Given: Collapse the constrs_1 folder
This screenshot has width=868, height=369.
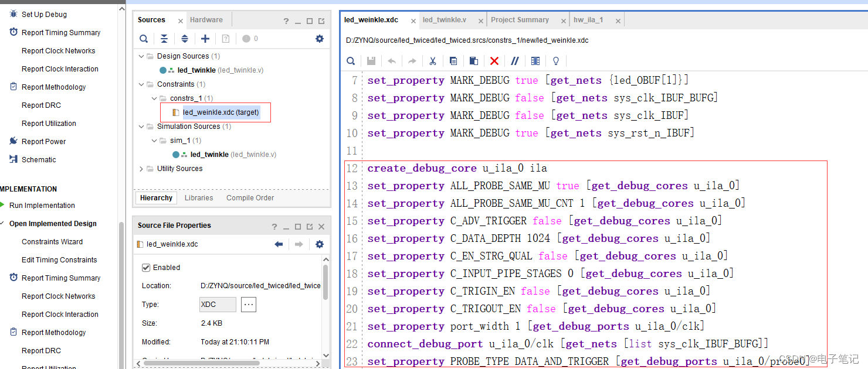Looking at the screenshot, I should pyautogui.click(x=154, y=98).
